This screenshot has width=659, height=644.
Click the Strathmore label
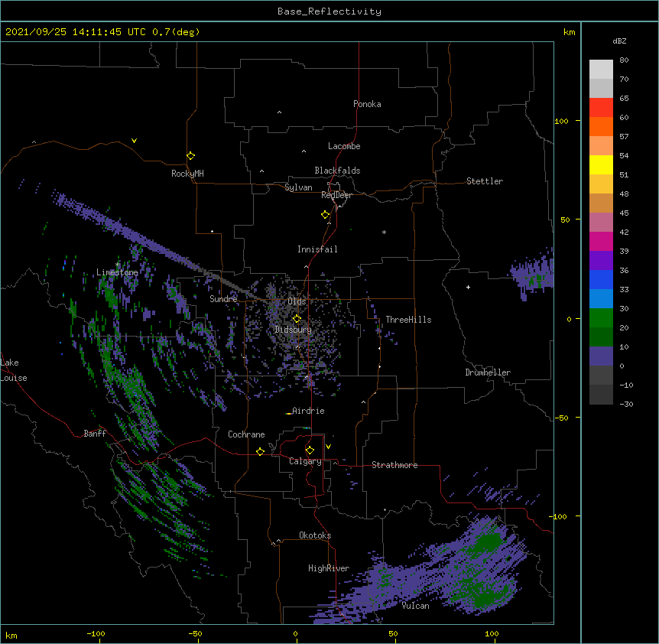(x=394, y=465)
